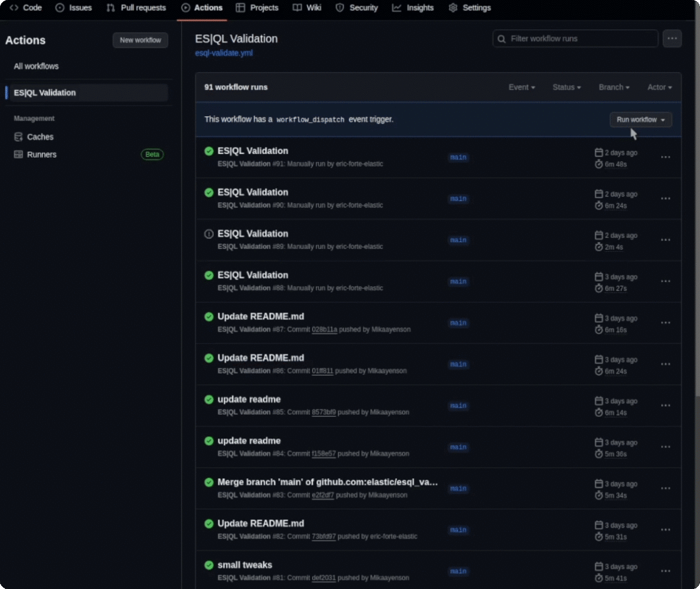Screen dimensions: 700x589
Task: Click the Runners icon in sidebar
Action: pos(18,154)
